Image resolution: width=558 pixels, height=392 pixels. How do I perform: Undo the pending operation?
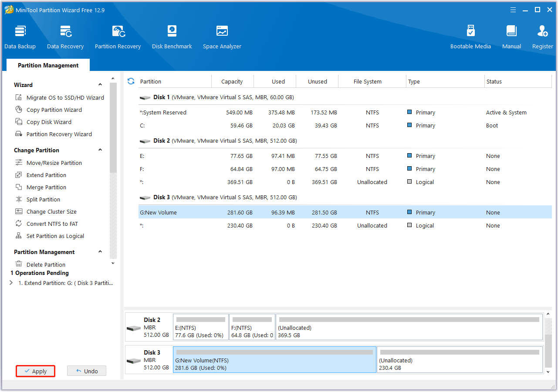[87, 371]
